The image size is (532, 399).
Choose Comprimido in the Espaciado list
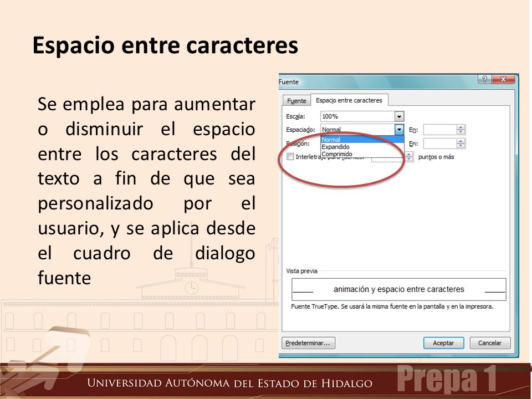coord(362,154)
